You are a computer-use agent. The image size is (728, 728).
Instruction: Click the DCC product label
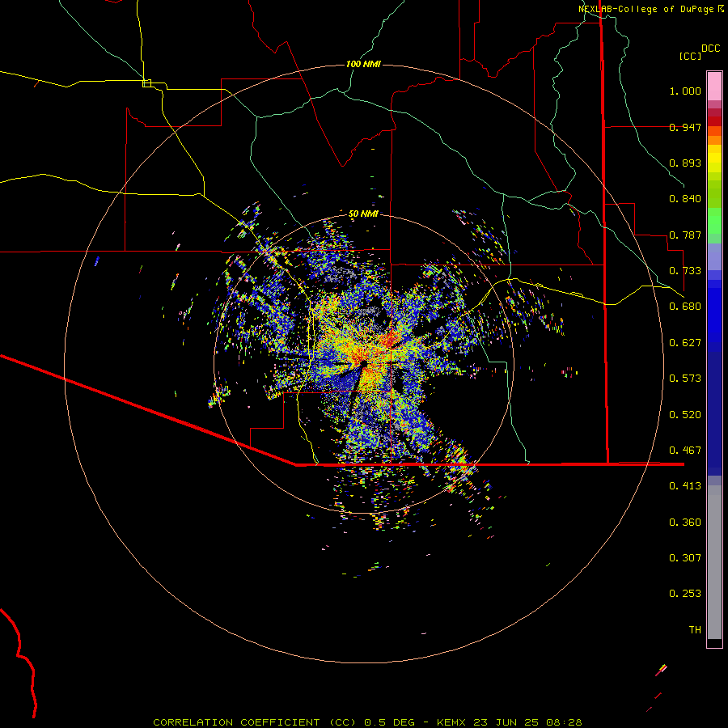click(x=711, y=49)
